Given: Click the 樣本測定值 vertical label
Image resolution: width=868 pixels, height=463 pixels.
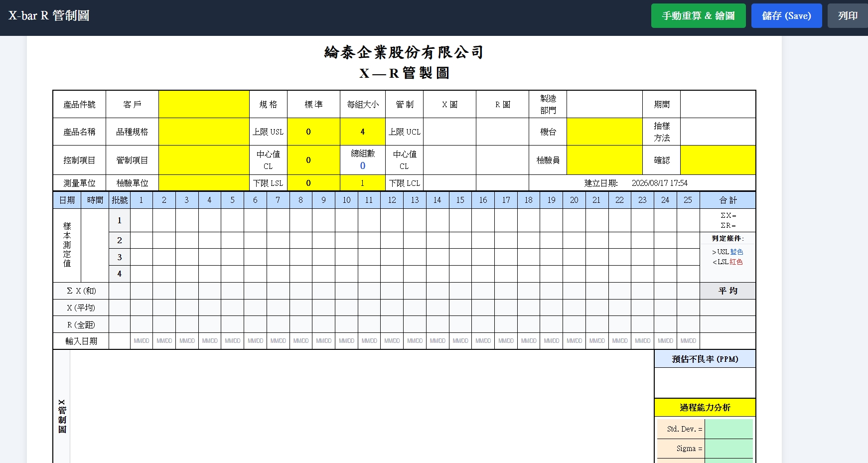Looking at the screenshot, I should [x=67, y=245].
